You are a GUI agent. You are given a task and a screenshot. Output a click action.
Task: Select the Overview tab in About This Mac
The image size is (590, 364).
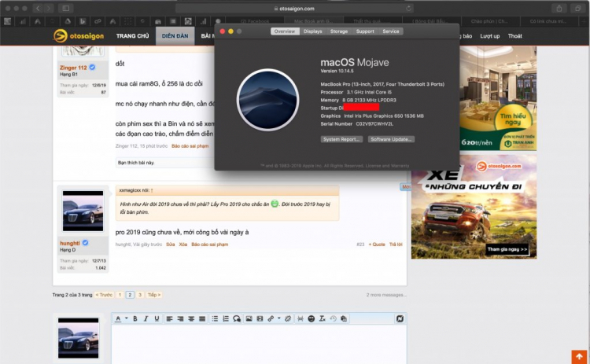coord(285,31)
